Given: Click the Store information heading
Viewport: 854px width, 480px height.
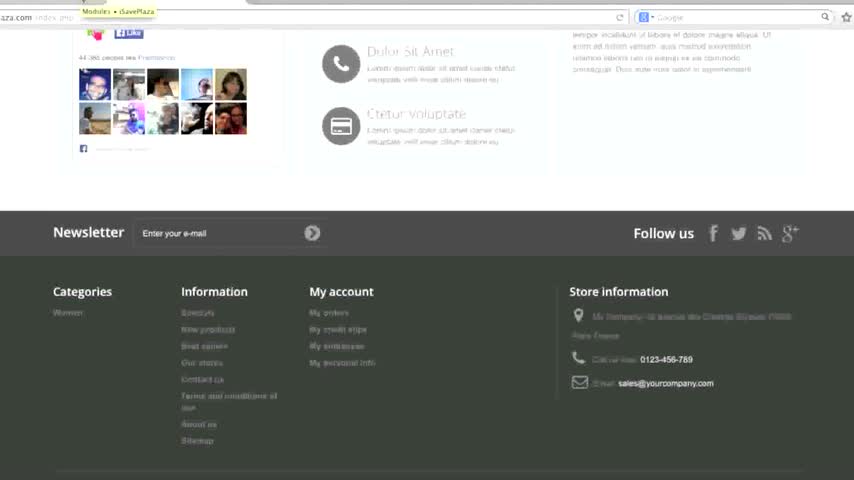Looking at the screenshot, I should (x=619, y=291).
